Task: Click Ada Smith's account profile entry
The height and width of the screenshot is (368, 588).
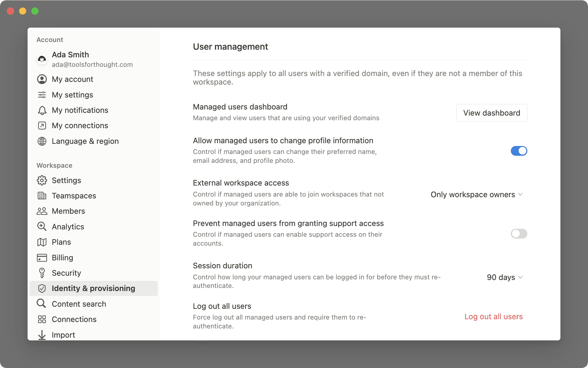Action: tap(86, 59)
